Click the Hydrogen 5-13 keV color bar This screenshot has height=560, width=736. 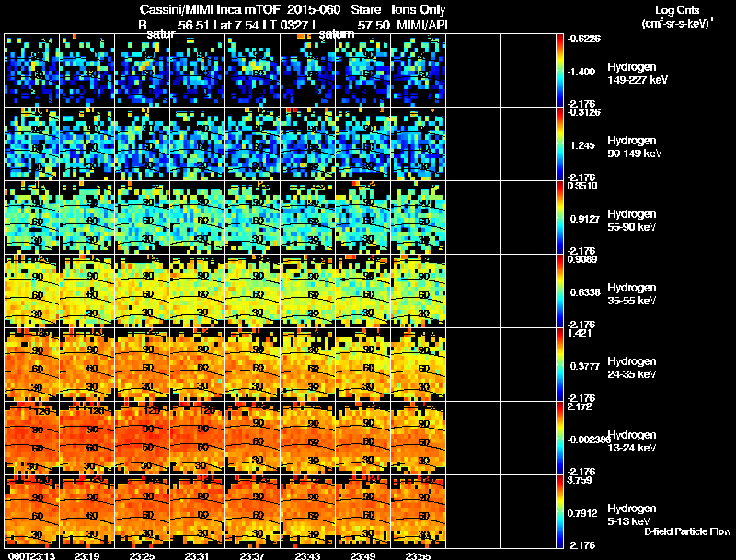(559, 512)
